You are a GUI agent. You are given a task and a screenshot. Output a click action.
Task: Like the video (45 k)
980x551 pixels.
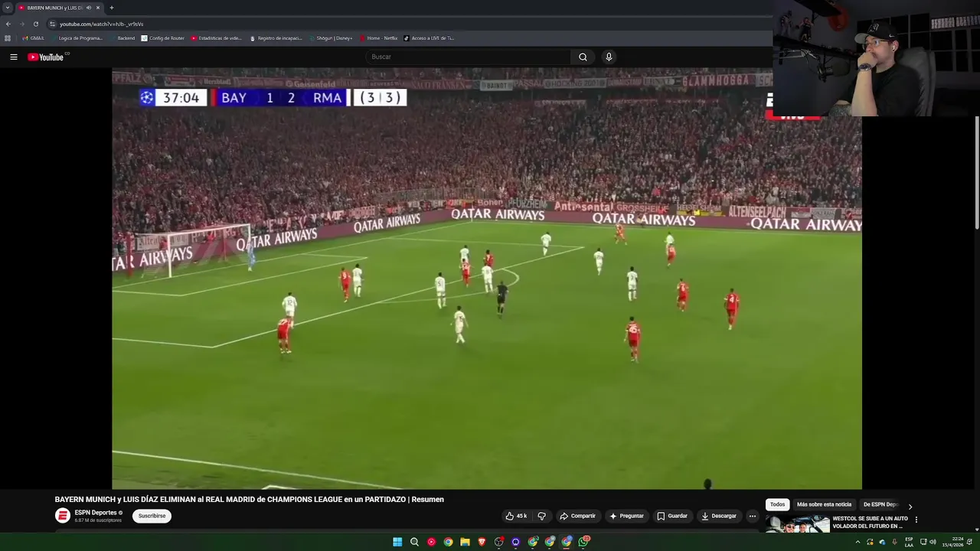[x=517, y=516]
